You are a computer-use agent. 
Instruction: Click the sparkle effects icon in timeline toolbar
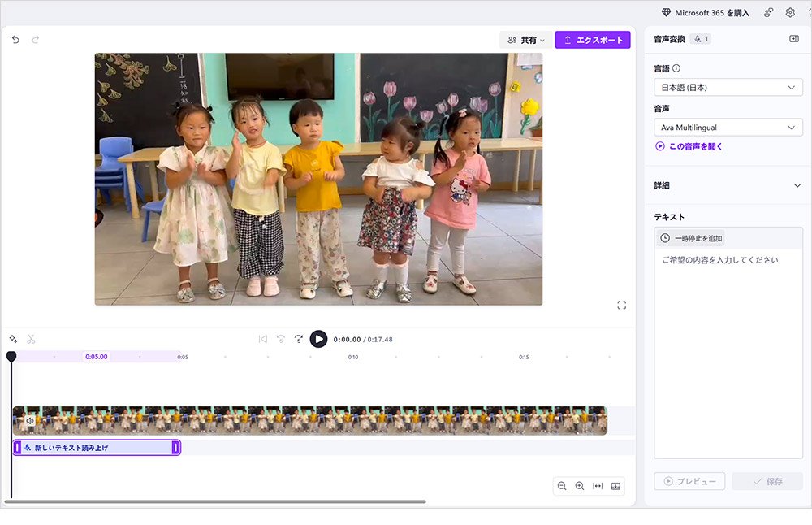(12, 338)
